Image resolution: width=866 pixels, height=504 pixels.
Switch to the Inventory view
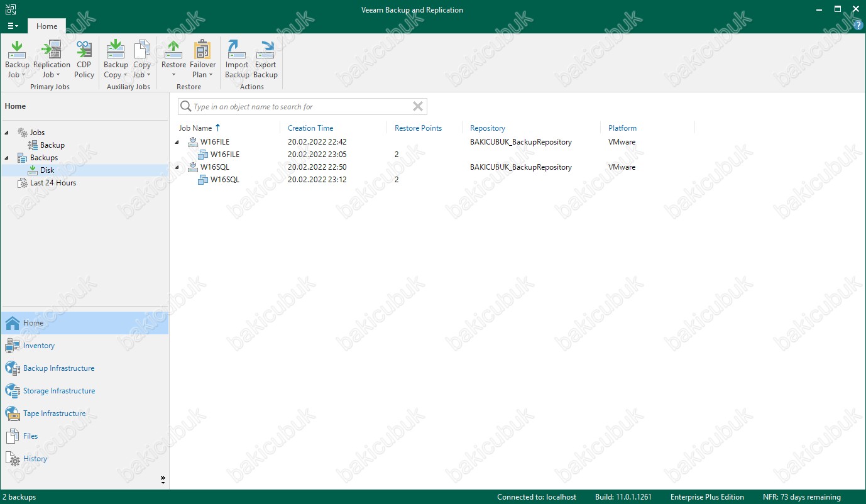tap(84, 346)
